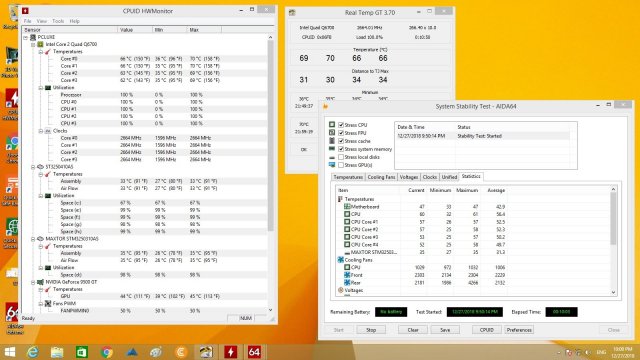Open the Help menu in HWMonitor

74,21
